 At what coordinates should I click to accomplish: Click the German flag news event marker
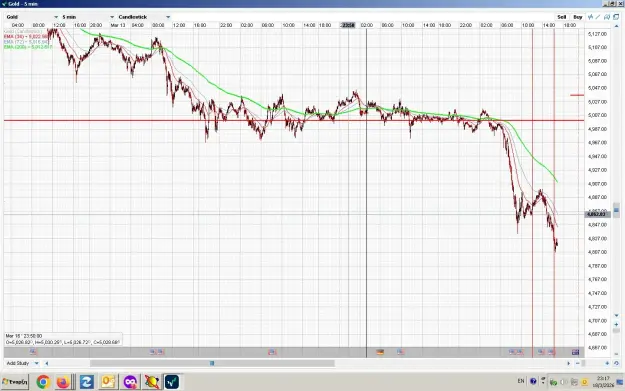click(x=380, y=352)
